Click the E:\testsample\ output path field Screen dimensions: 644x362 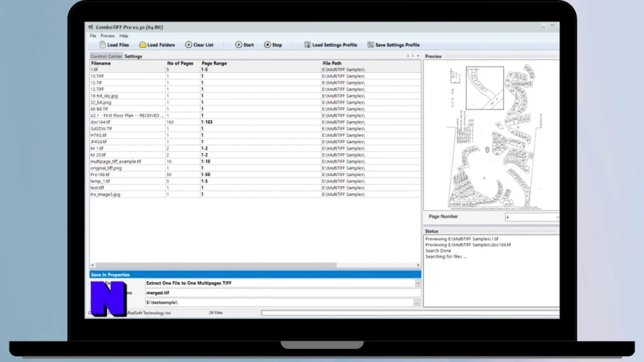coord(279,302)
